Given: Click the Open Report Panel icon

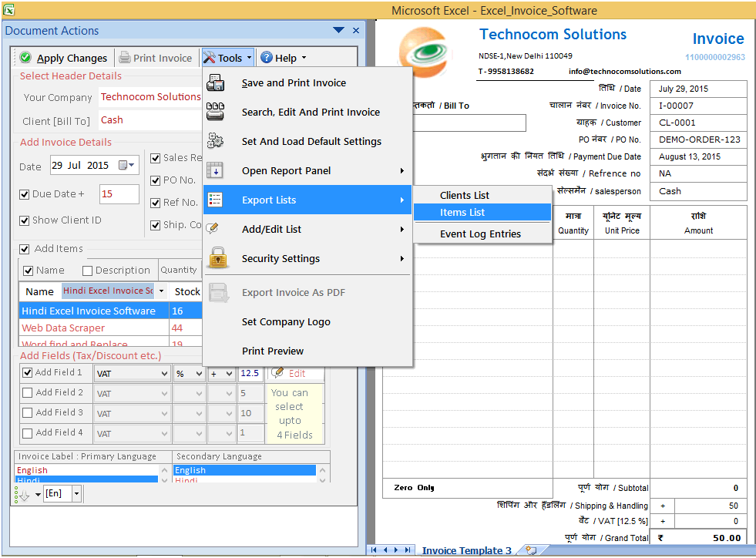Looking at the screenshot, I should (x=214, y=170).
